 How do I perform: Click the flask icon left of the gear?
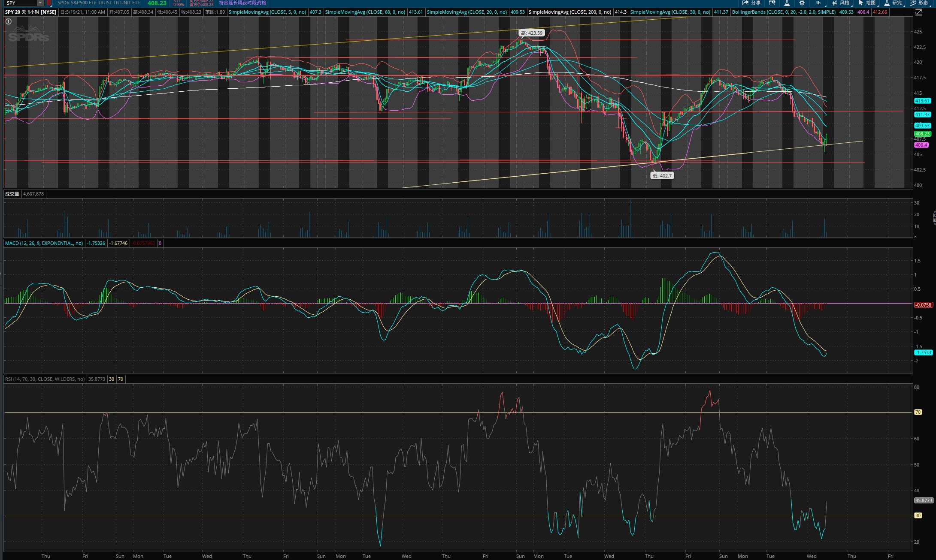coord(787,3)
